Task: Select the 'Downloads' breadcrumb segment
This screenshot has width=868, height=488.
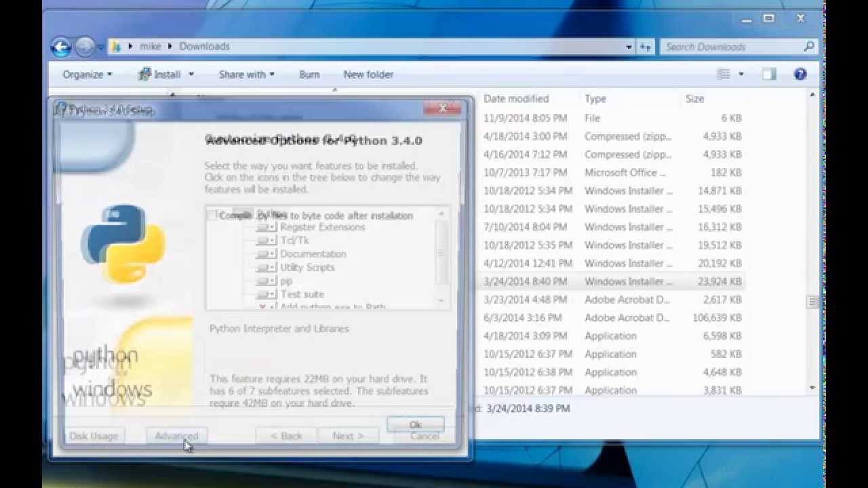Action: pos(204,47)
